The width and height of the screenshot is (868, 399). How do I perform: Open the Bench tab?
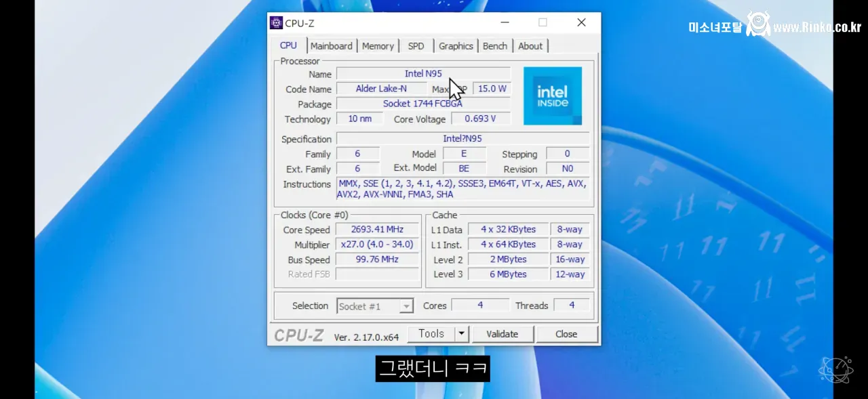(495, 45)
